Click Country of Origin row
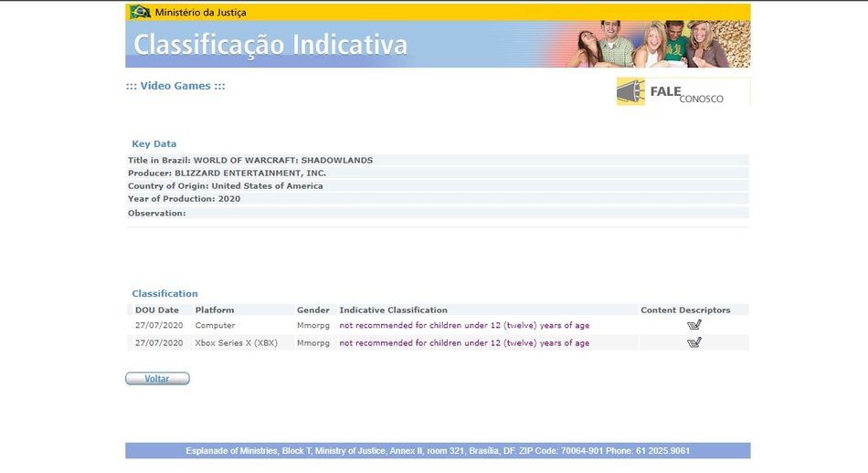868x473 pixels. coord(438,186)
